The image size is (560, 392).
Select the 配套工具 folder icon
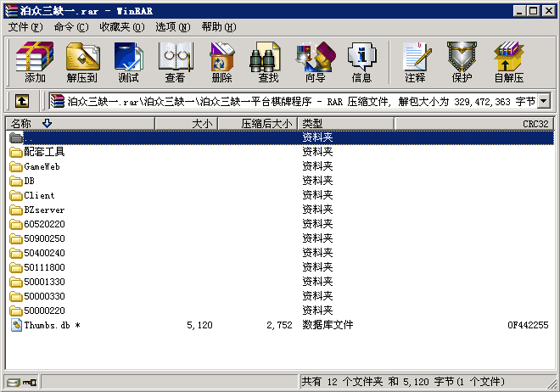pyautogui.click(x=16, y=153)
